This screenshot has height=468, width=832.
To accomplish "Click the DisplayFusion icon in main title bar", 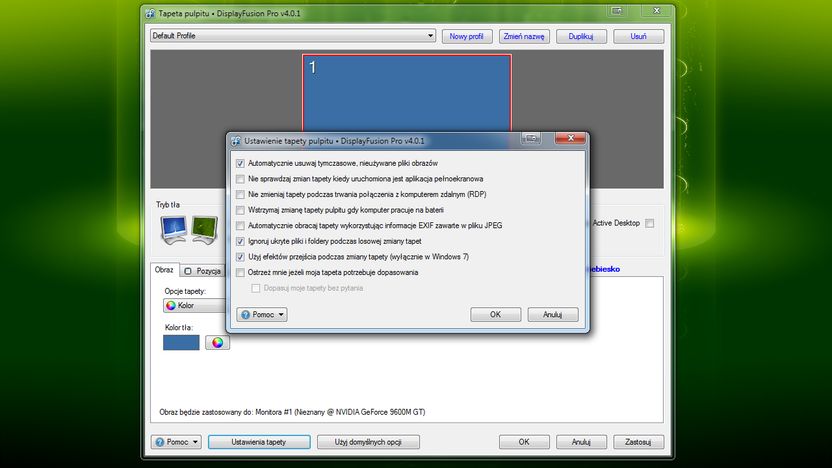I will [150, 13].
